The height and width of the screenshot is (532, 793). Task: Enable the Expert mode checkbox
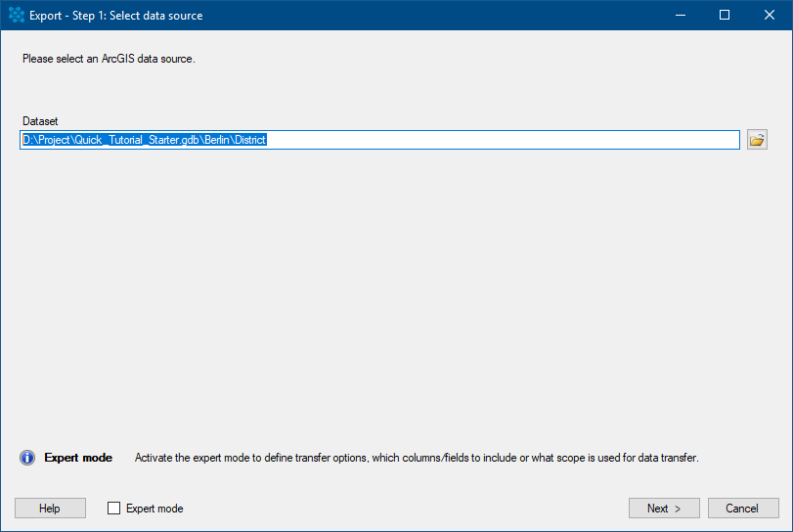coord(113,509)
